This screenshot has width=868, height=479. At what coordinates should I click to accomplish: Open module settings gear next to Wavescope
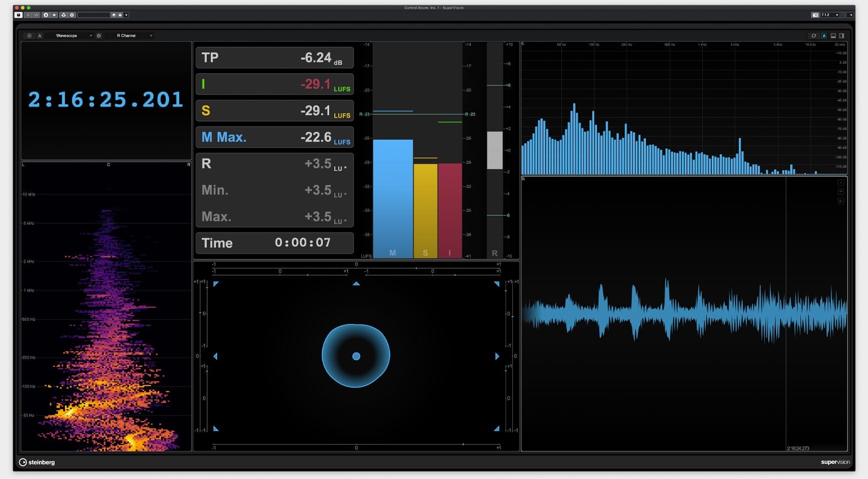pyautogui.click(x=99, y=36)
